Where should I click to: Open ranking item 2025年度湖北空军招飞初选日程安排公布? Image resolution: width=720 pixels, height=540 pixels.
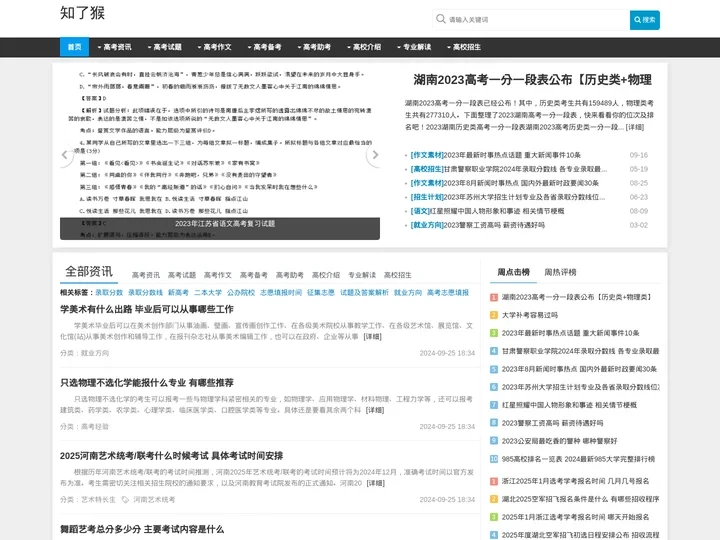click(580, 535)
